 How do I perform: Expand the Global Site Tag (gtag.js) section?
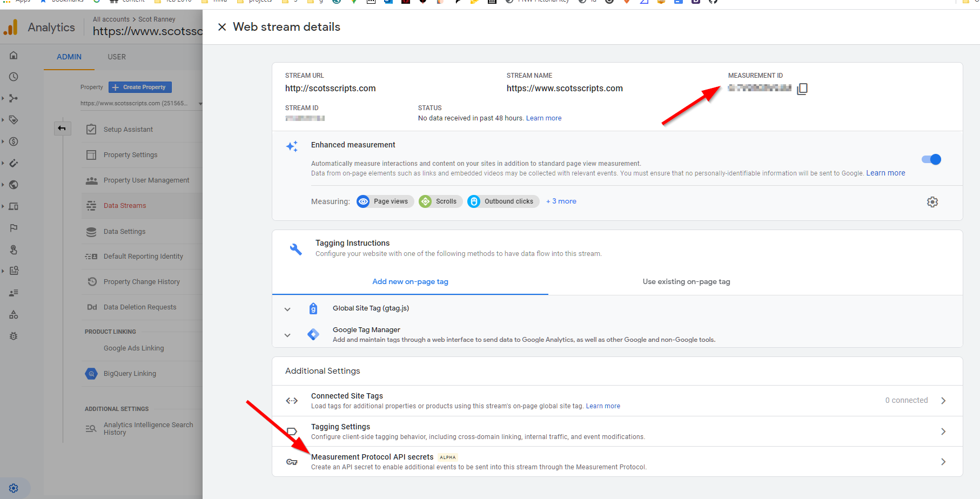point(287,309)
